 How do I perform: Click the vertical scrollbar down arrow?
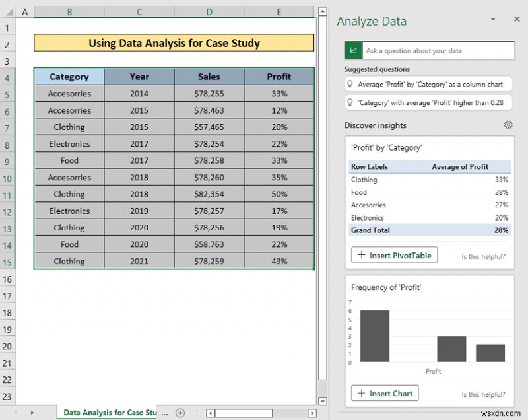(323, 401)
